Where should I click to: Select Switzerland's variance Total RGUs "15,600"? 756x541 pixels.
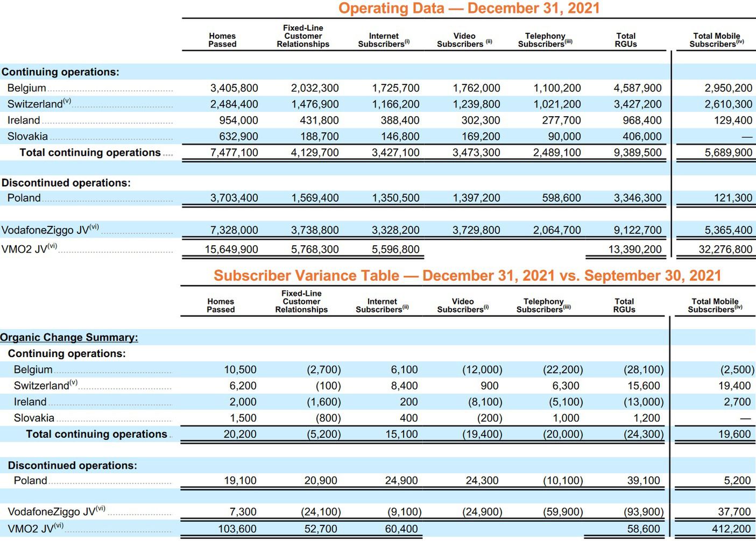(x=644, y=386)
